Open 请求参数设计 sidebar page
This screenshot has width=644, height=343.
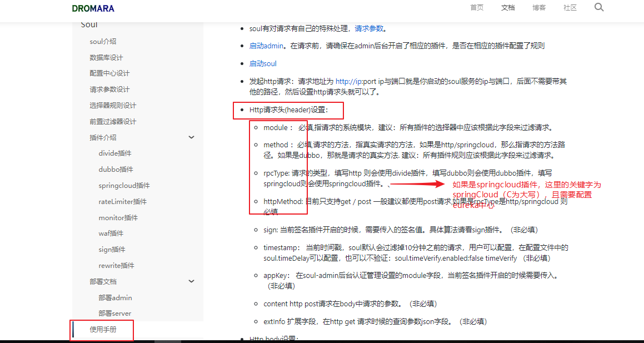pyautogui.click(x=109, y=90)
